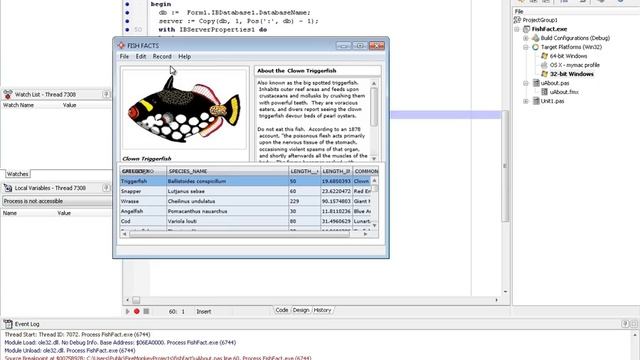The width and height of the screenshot is (640, 360).
Task: Click breakpoint dot on line 50 gutter
Action: click(127, 29)
